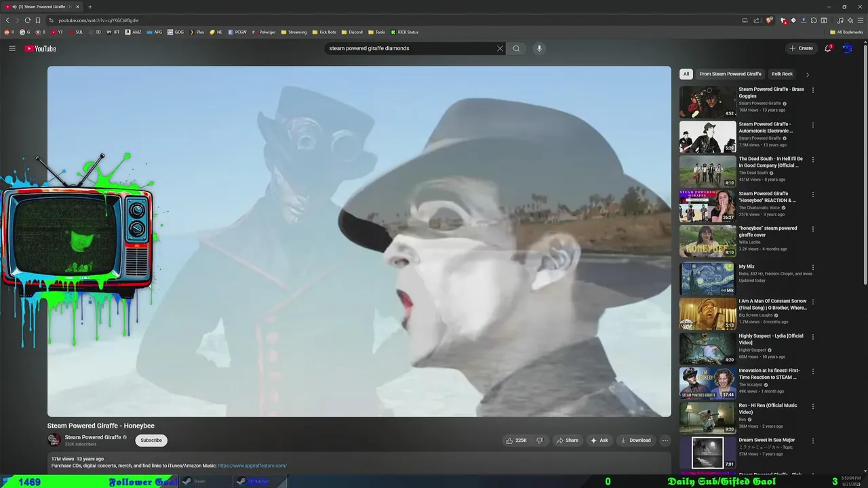Open options for Dead South video
868x488 pixels.
(x=812, y=159)
